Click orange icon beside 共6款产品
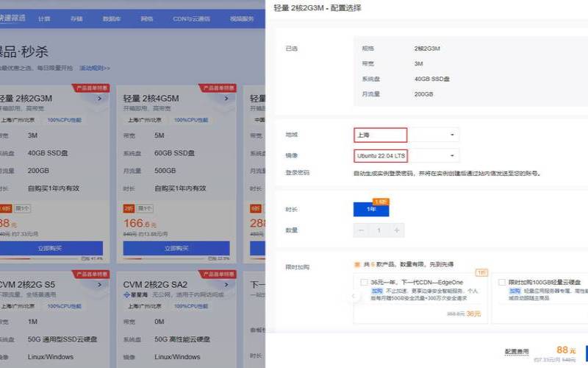The height and width of the screenshot is (368, 588). tap(356, 264)
